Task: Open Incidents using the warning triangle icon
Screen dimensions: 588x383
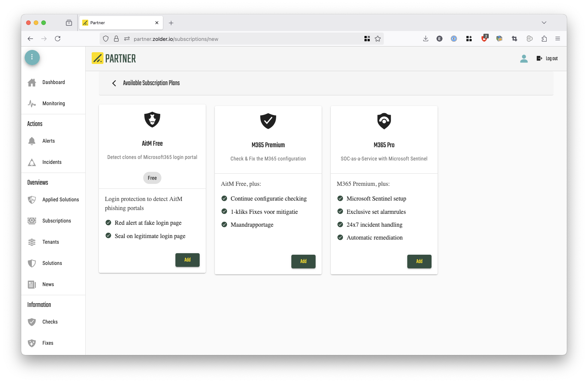Action: (32, 162)
